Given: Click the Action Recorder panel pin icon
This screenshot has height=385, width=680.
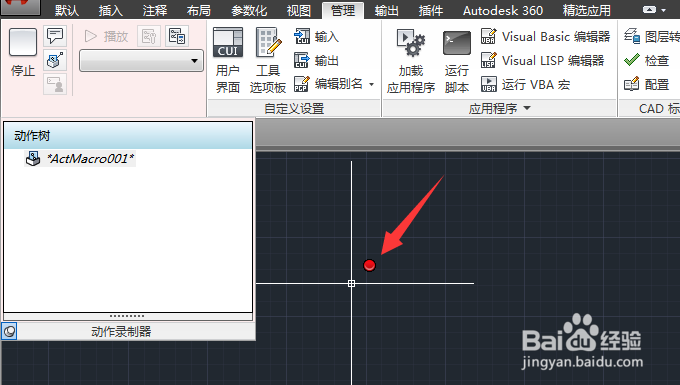Looking at the screenshot, I should point(9,332).
